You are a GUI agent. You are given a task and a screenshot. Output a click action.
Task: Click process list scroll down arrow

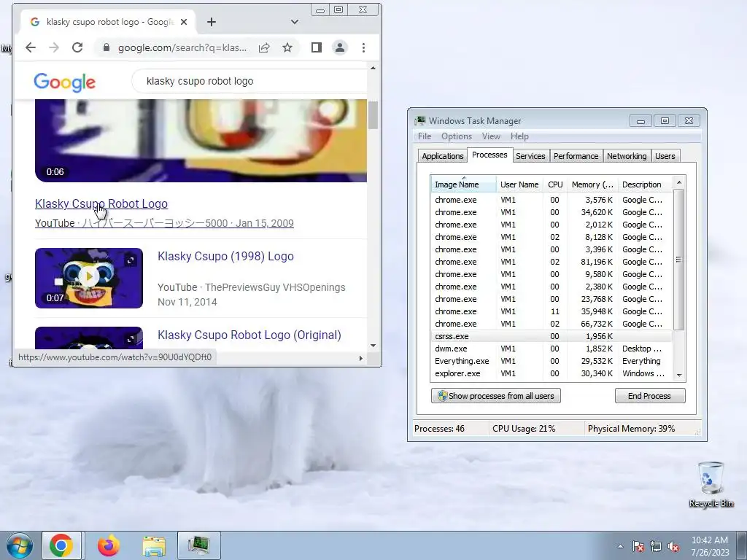(x=679, y=376)
